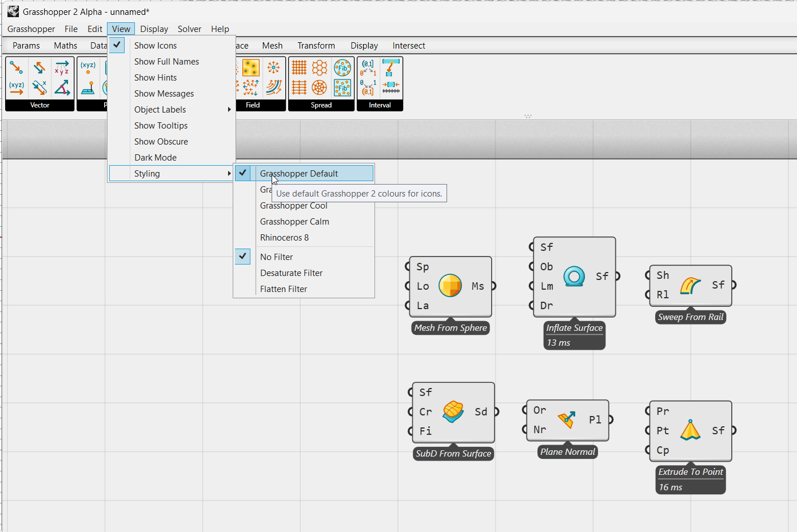
Task: Enable Show Messages option
Action: point(172,93)
